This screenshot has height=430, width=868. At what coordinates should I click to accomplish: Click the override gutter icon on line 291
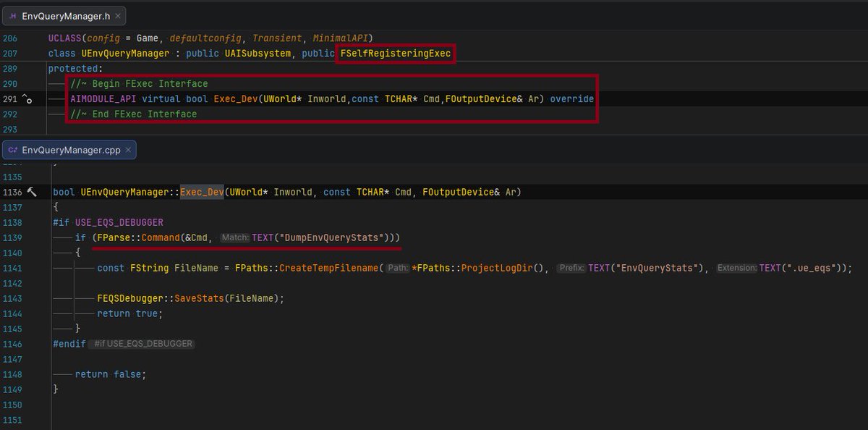click(27, 99)
